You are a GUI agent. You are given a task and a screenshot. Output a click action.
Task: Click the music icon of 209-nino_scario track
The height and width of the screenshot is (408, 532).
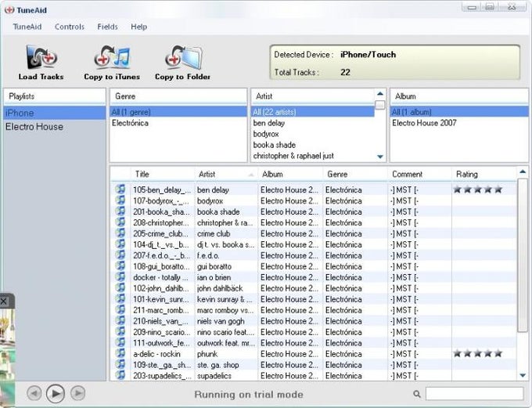(x=120, y=331)
